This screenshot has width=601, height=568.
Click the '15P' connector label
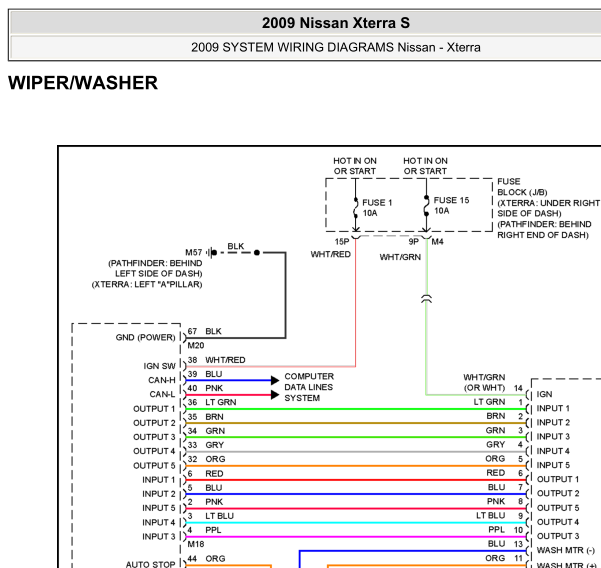342,242
